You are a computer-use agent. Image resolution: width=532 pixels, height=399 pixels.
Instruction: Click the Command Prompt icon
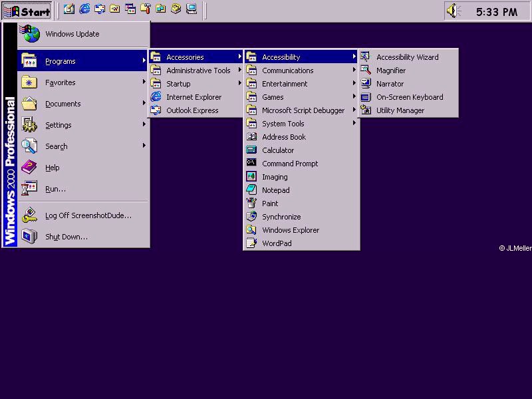coord(251,162)
